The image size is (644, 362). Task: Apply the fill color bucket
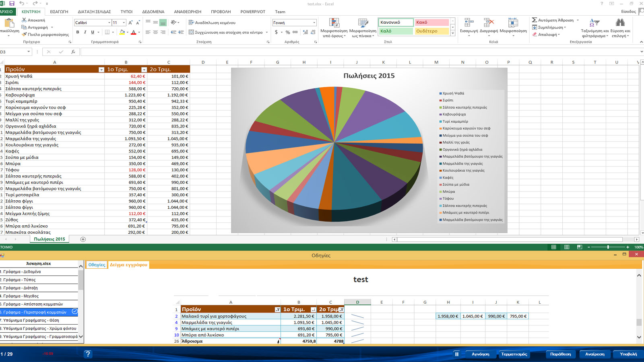[122, 32]
